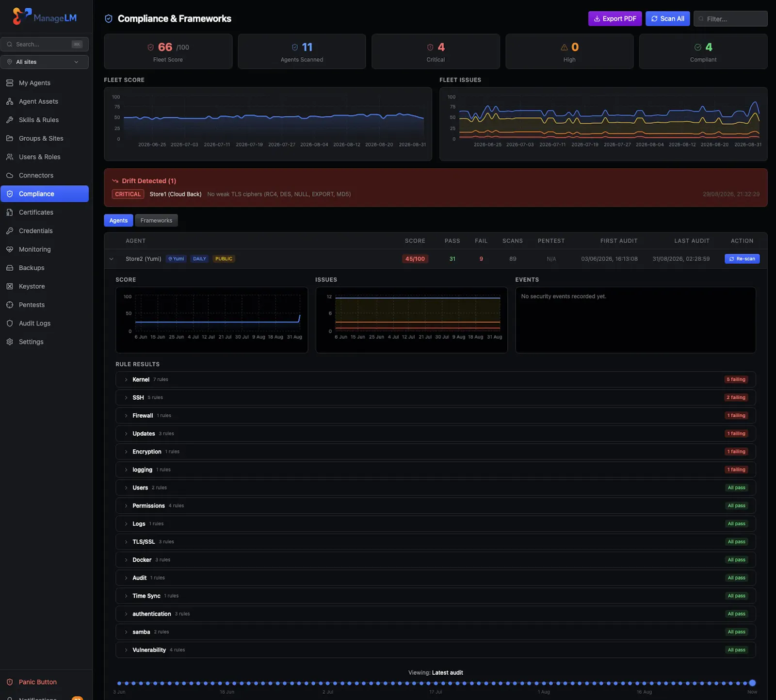Click the High warning triangle icon
This screenshot has width=776, height=700.
click(x=564, y=47)
